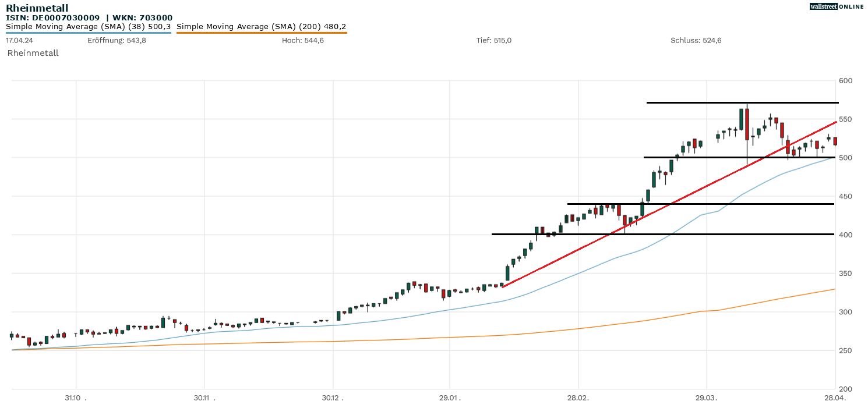Click the ISIN DE0007030009 text
Viewport: 868px width, 401px height.
click(52, 18)
